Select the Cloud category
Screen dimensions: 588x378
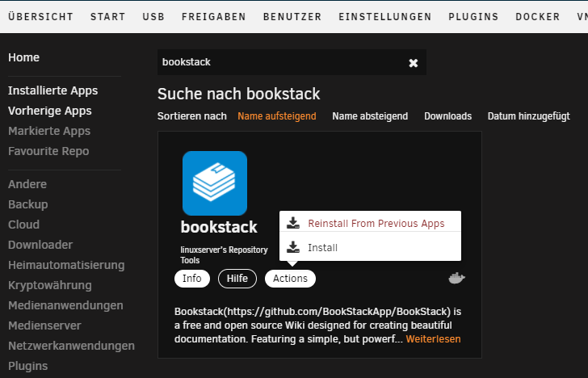23,225
